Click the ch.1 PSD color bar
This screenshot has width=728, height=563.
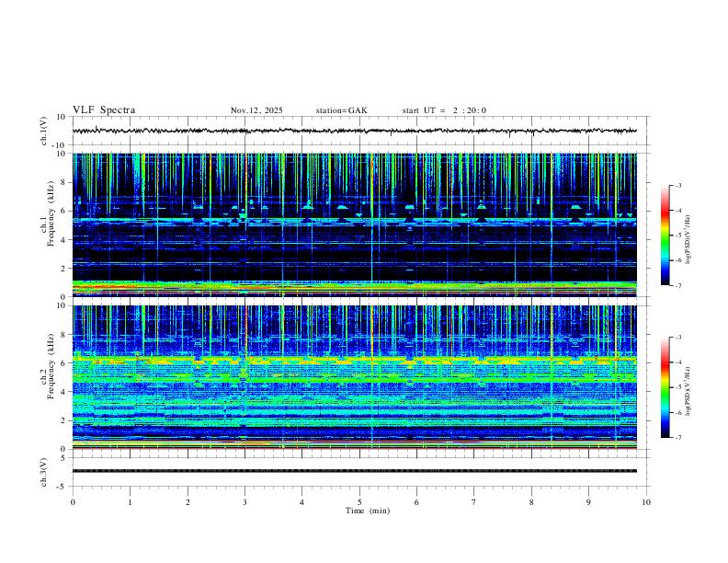point(665,236)
